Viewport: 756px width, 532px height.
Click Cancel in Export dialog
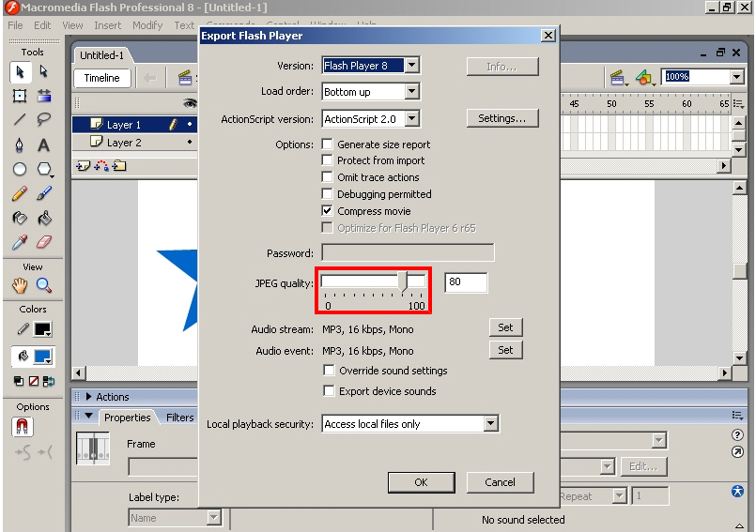click(x=500, y=482)
